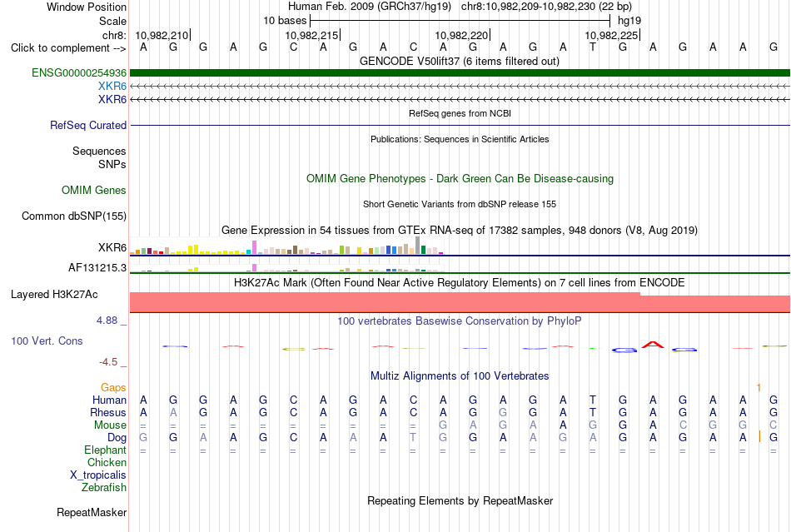Click the pink H3K27Ac signal band
791x532 pixels.
coord(460,302)
